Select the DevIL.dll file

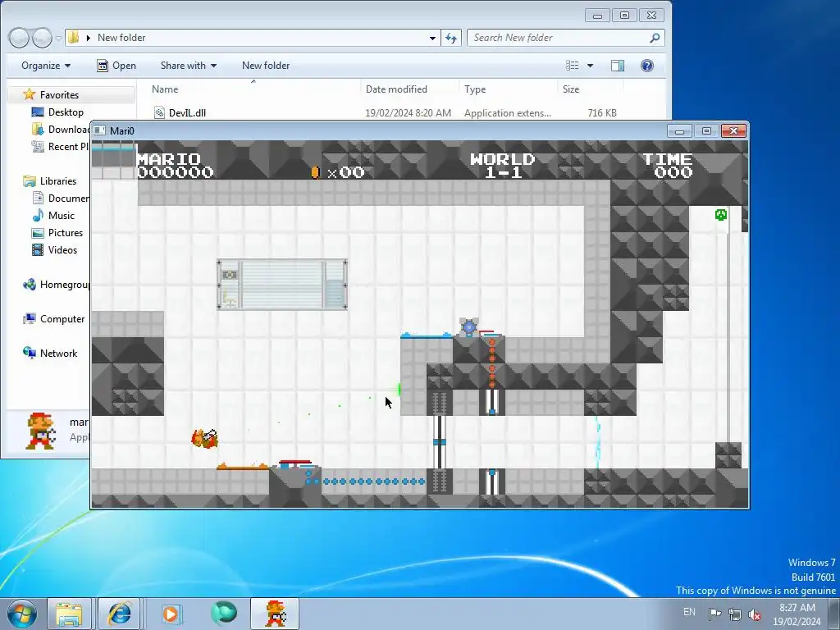tap(187, 112)
